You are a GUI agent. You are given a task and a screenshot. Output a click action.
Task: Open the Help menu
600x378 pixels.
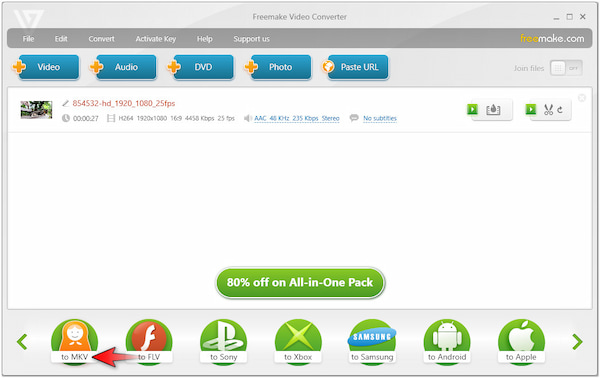tap(205, 39)
